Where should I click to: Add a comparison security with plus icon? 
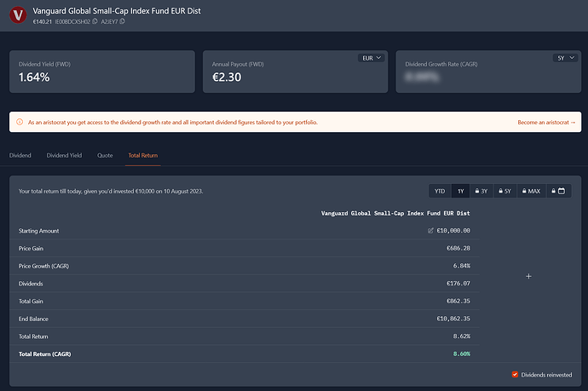(x=528, y=276)
